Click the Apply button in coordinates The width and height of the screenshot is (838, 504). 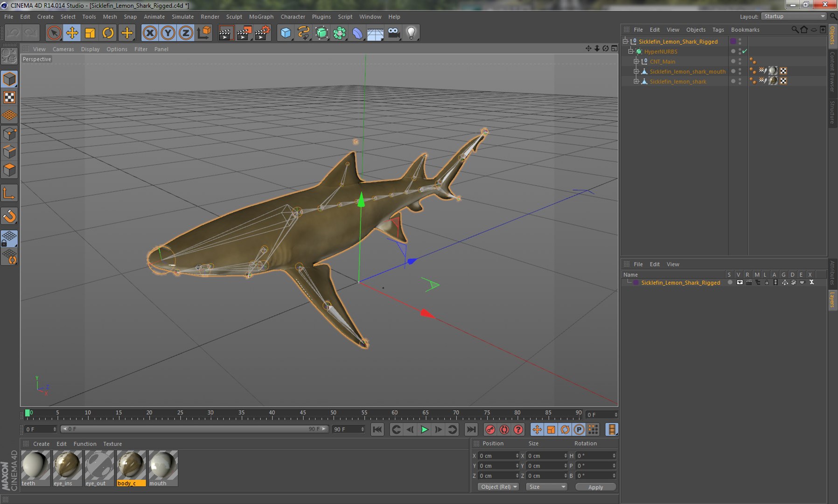coord(595,487)
